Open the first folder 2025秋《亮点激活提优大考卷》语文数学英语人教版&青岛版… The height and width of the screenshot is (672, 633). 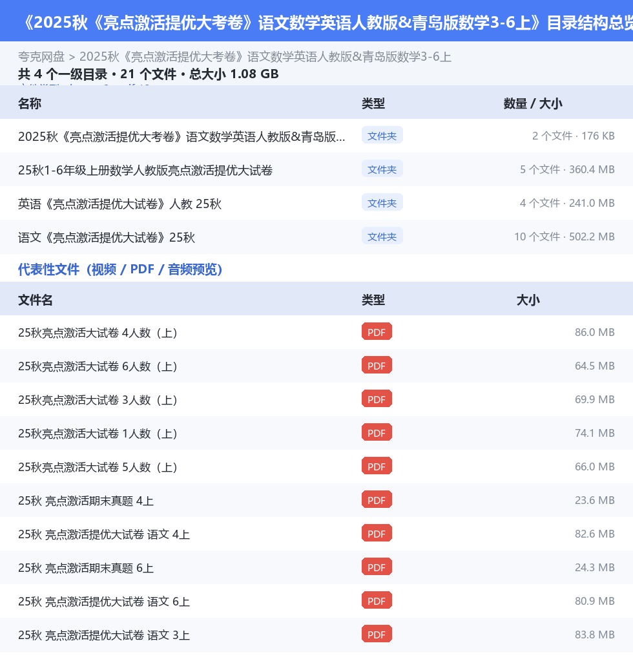pos(182,136)
